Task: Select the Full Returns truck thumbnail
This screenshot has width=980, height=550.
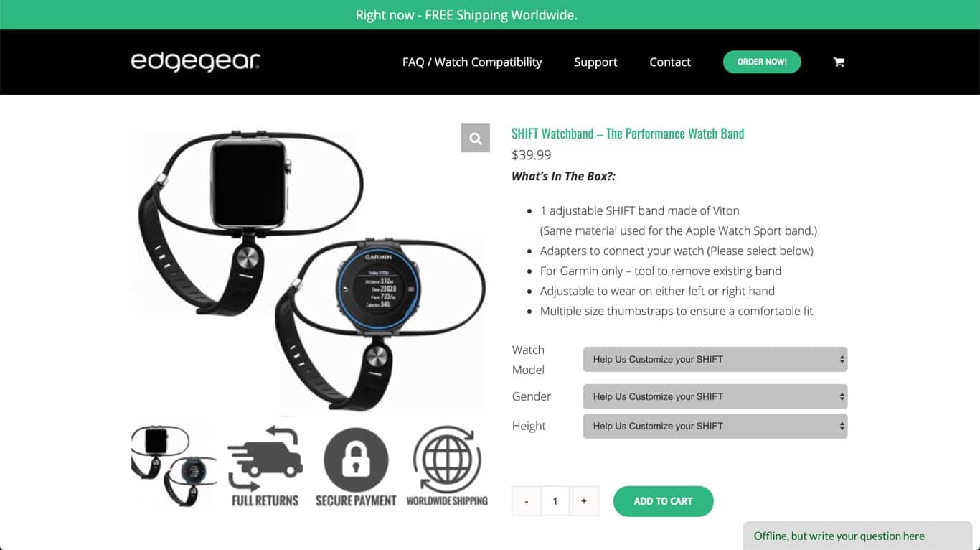Action: 265,465
